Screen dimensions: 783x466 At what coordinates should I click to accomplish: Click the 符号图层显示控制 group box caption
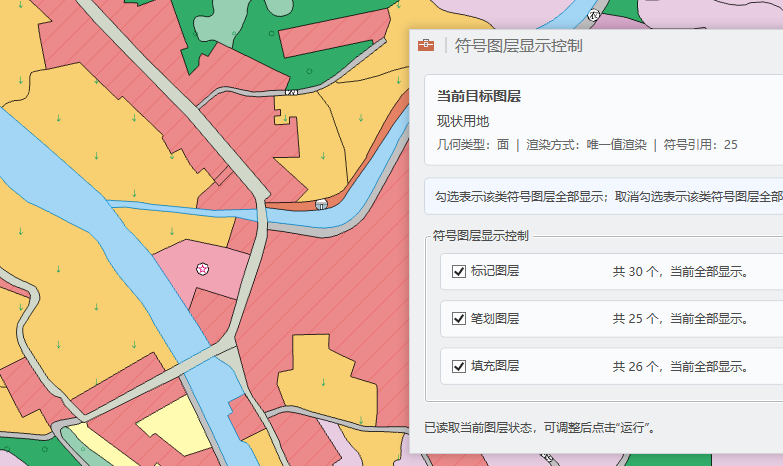click(x=480, y=236)
